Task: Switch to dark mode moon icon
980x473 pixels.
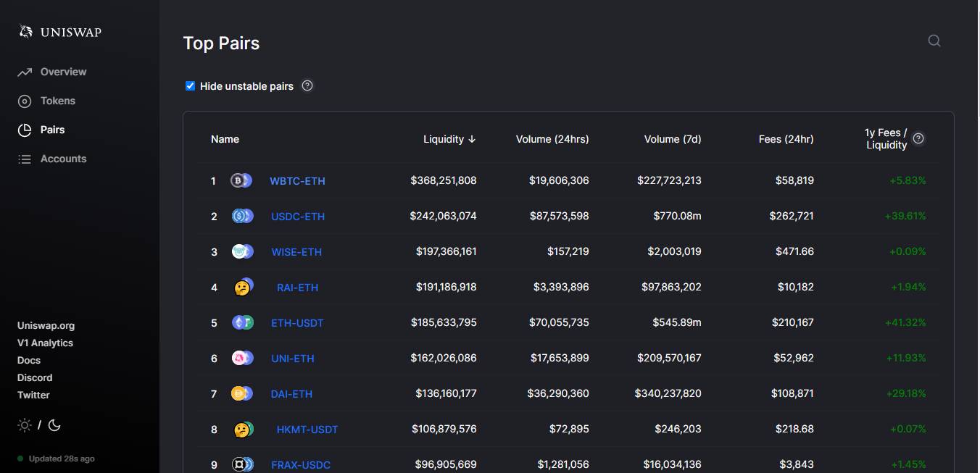Action: coord(54,425)
